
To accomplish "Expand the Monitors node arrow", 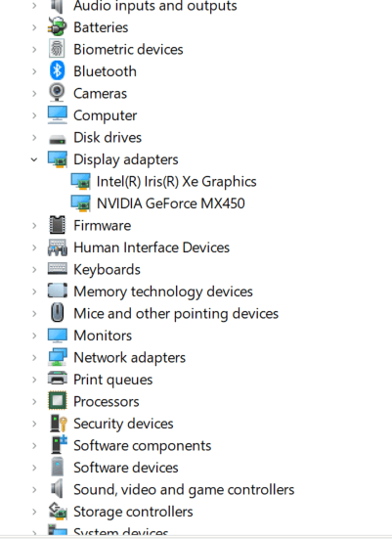I will point(34,336).
